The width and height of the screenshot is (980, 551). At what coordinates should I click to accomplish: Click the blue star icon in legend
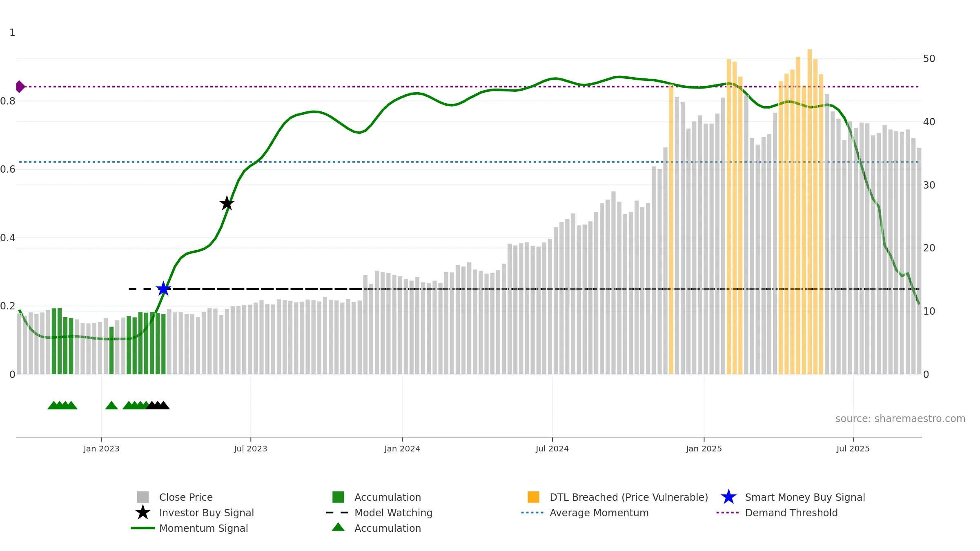coord(728,497)
